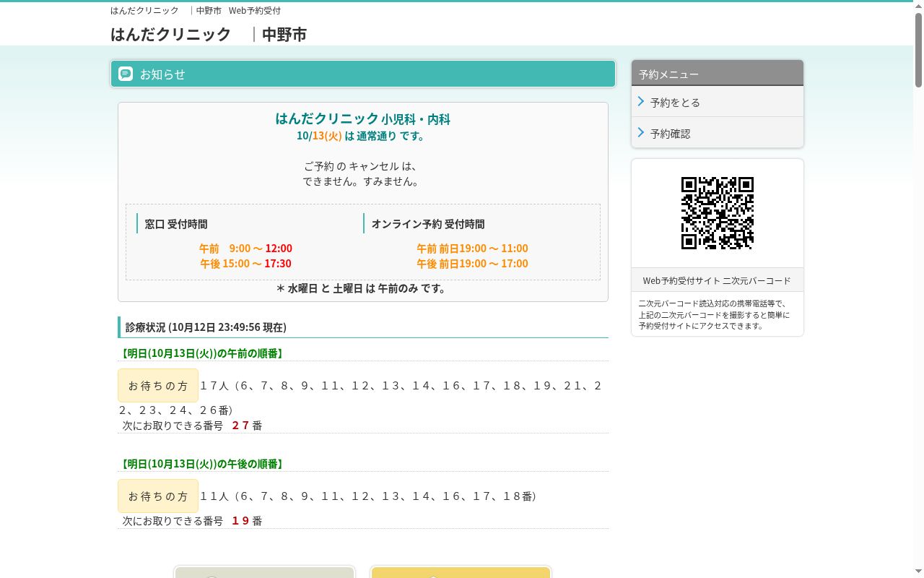Click the 午後の順番 section heading

[202, 464]
